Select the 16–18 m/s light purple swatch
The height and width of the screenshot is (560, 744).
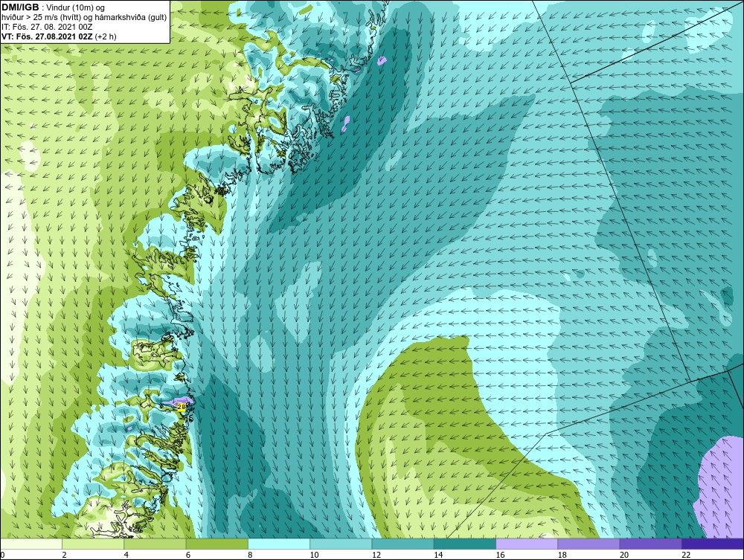pos(527,544)
